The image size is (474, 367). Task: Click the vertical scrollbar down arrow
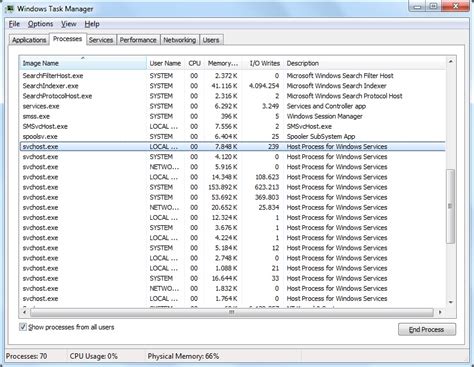tap(450, 302)
